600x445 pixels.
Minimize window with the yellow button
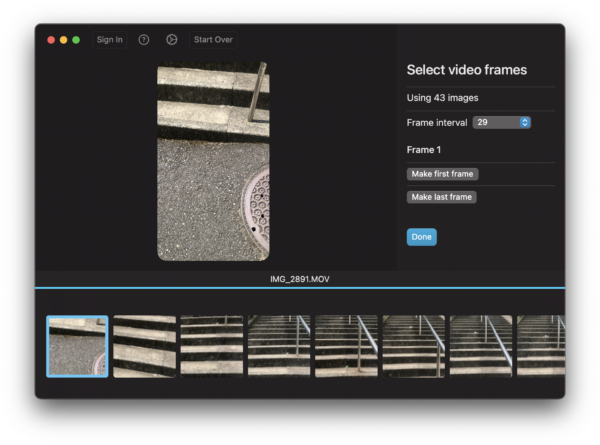[x=64, y=40]
